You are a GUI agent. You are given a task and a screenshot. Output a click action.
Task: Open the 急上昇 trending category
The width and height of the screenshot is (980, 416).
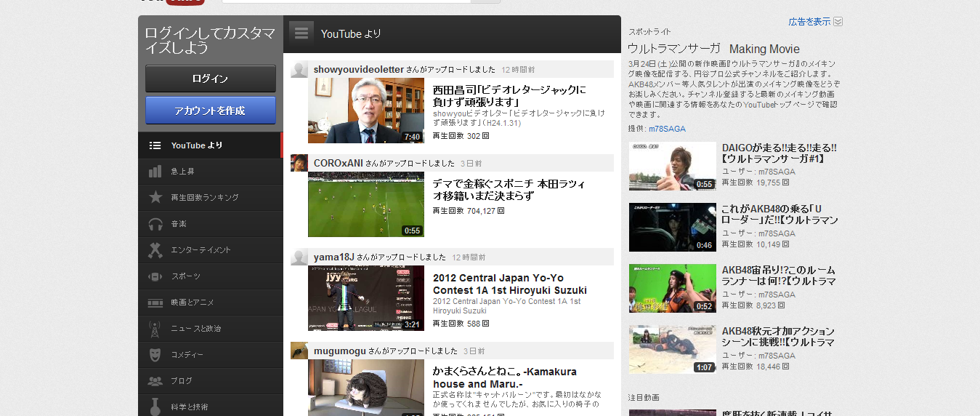point(211,172)
